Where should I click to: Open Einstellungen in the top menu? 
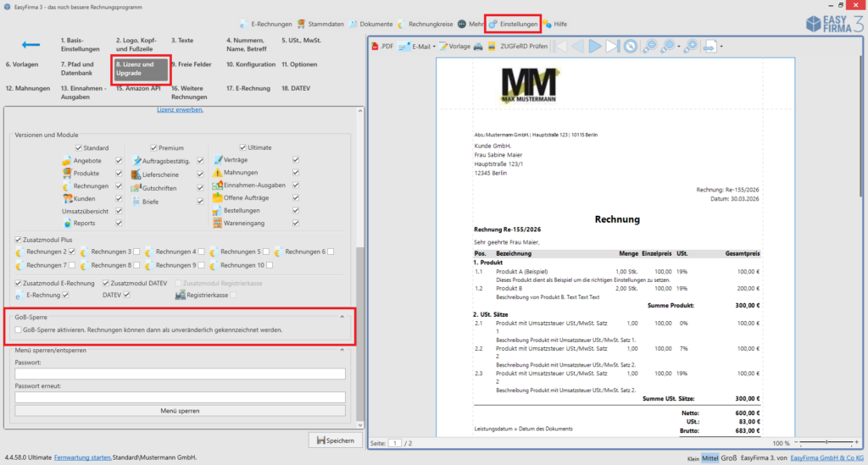[x=513, y=25]
